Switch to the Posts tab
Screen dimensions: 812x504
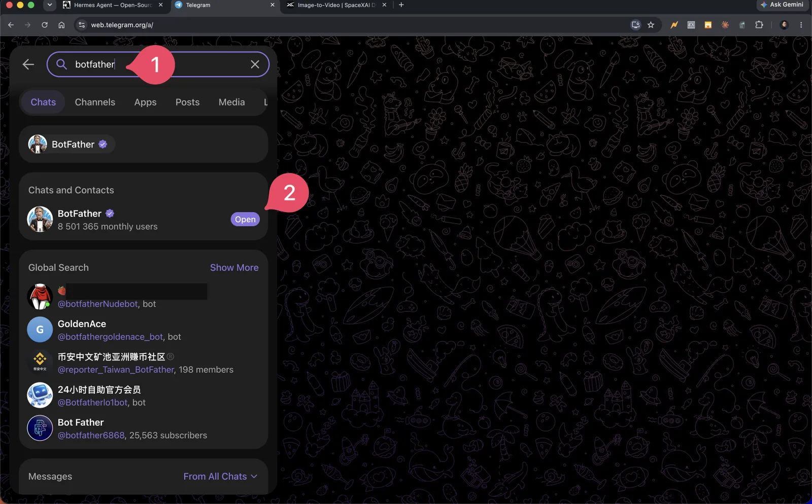coord(187,102)
